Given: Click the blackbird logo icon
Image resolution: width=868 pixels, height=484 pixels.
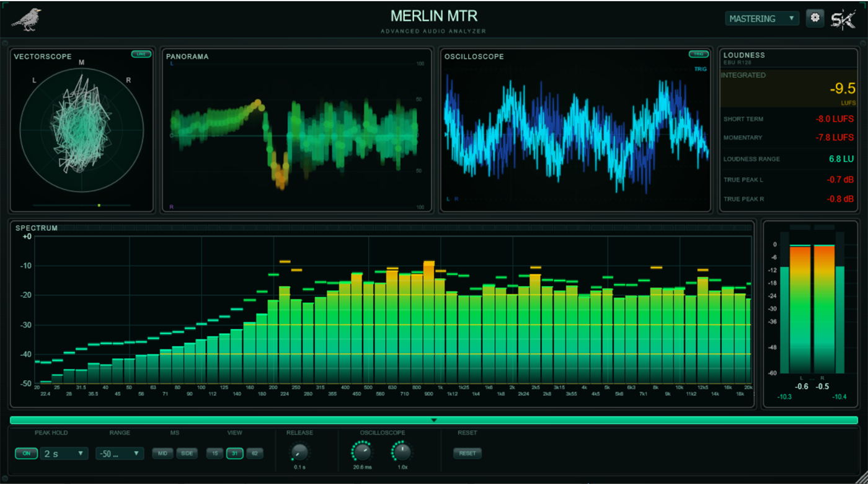Looking at the screenshot, I should point(27,19).
